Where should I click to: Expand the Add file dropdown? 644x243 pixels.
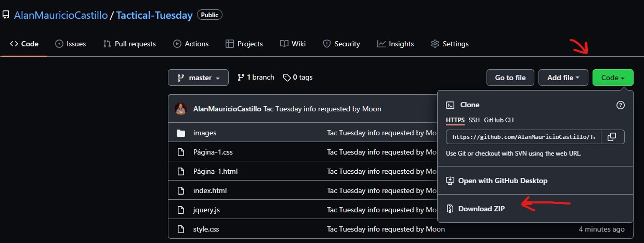[563, 78]
